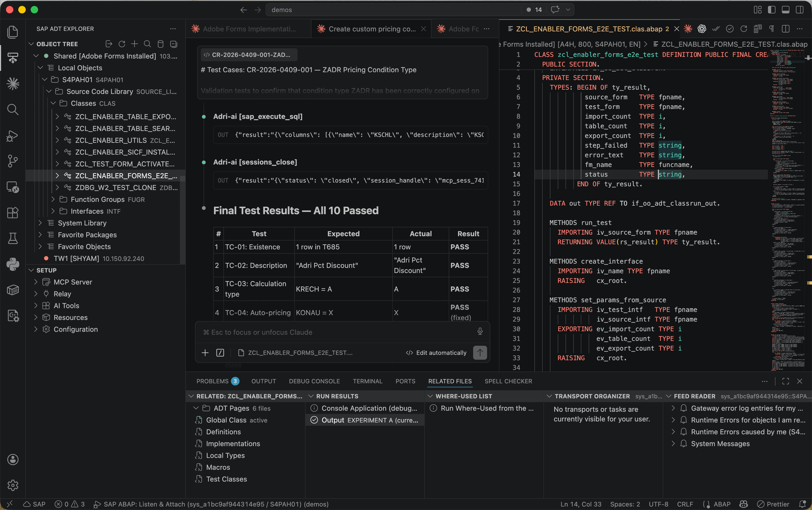Click the double-checkmark icon in editor toolbar
Screen dimensions: 812x510
[x=716, y=29]
